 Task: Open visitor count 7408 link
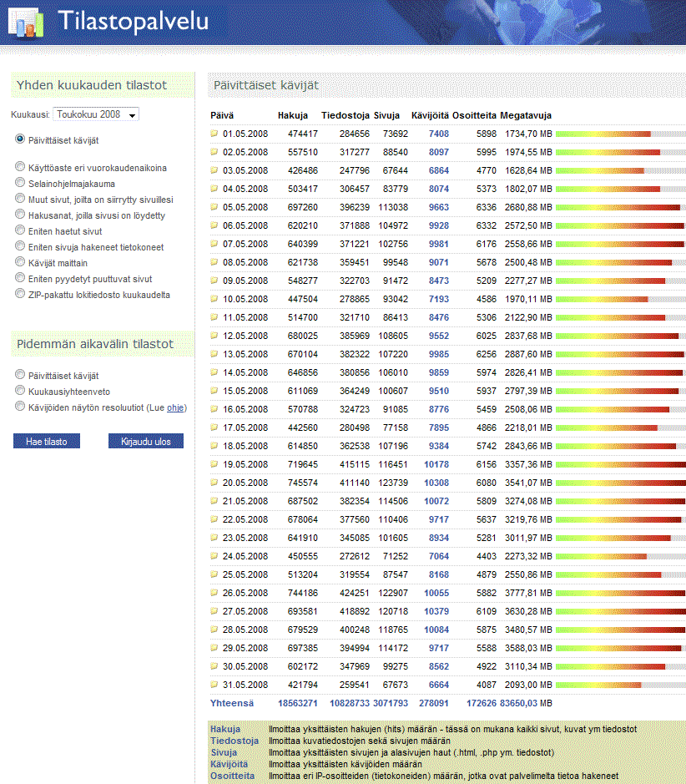tap(439, 134)
